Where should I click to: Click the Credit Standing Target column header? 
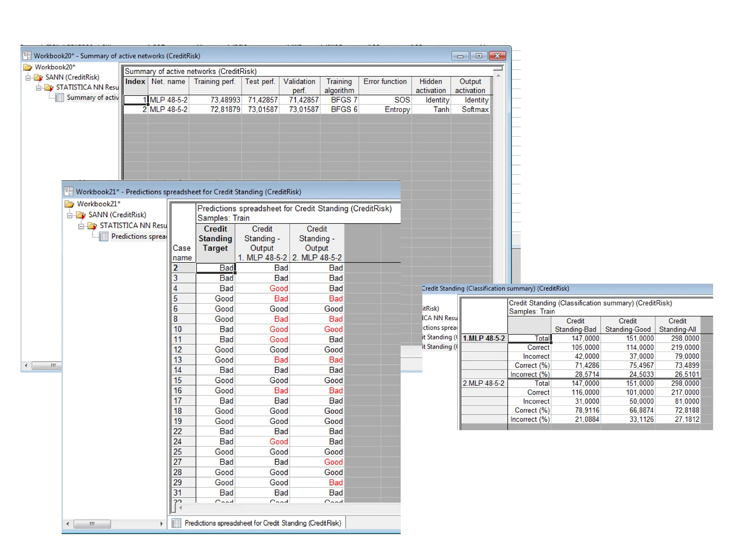tap(215, 239)
